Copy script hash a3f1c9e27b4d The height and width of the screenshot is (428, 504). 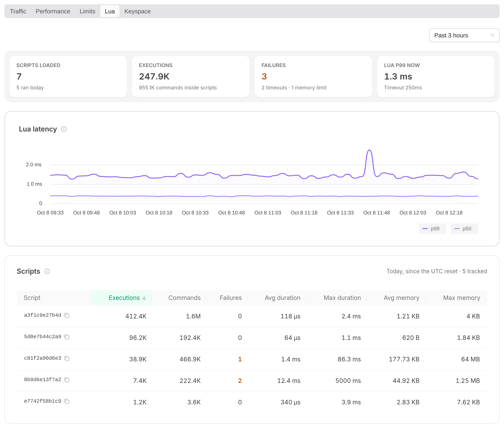(67, 315)
